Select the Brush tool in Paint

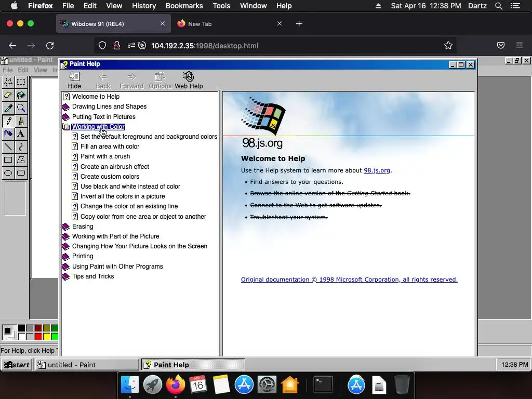pos(21,121)
